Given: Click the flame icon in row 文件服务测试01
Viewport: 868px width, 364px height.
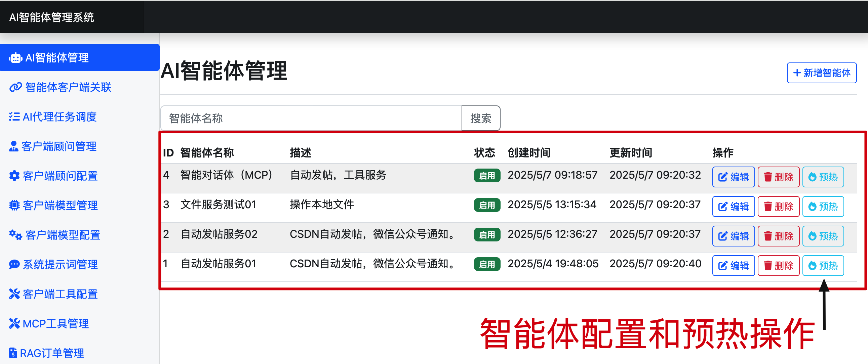Looking at the screenshot, I should pos(813,207).
